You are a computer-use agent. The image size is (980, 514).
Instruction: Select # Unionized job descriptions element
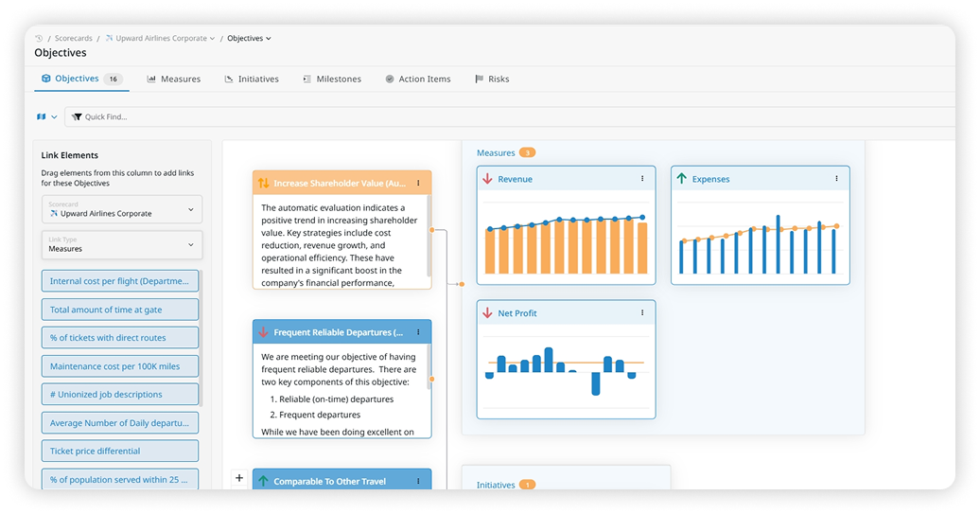coord(120,395)
